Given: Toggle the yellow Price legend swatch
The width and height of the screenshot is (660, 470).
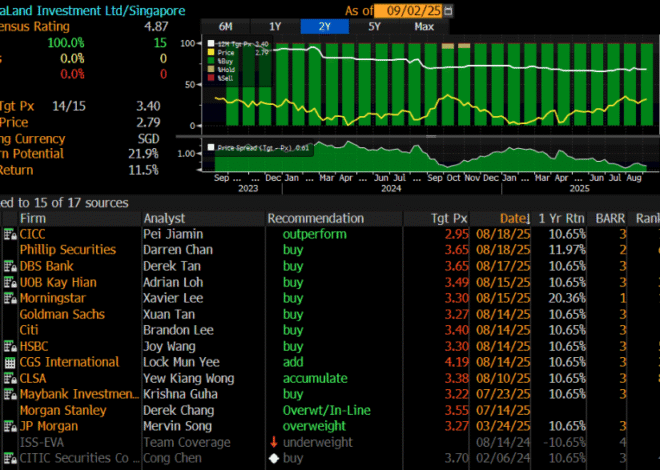Looking at the screenshot, I should point(211,53).
